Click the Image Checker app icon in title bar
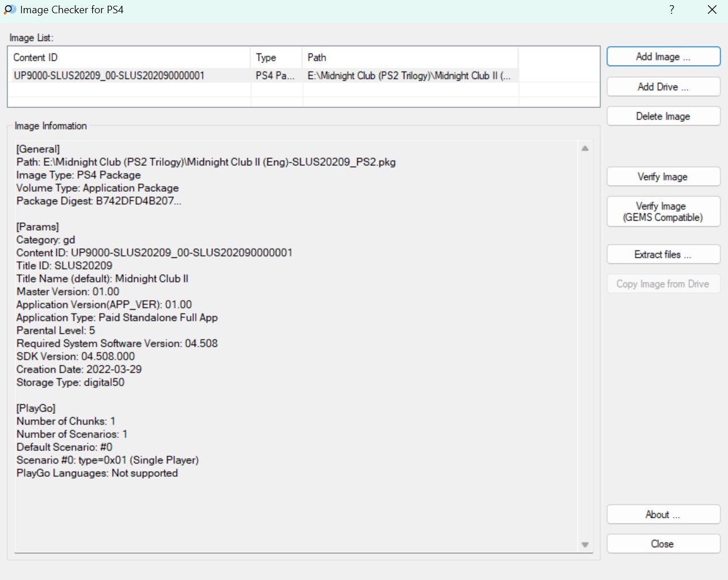Viewport: 728px width, 580px height. pos(10,10)
